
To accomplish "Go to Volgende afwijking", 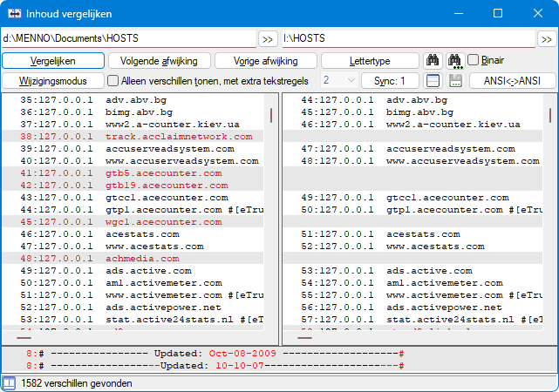I will [x=159, y=61].
